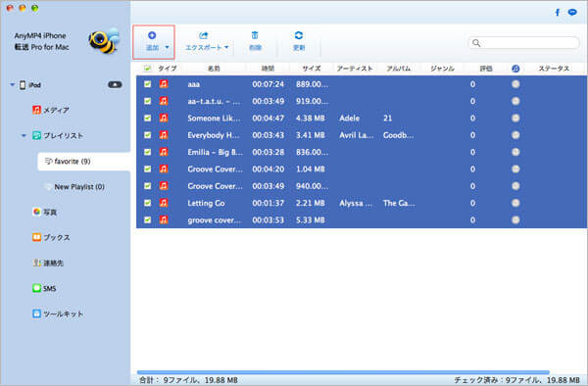Open ツールキット in the sidebar
The width and height of the screenshot is (588, 386).
click(x=58, y=314)
